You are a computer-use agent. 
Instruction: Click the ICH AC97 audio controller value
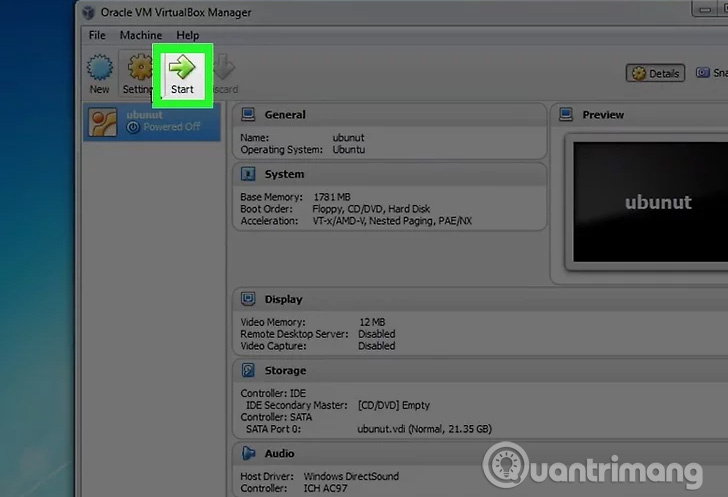(x=325, y=489)
